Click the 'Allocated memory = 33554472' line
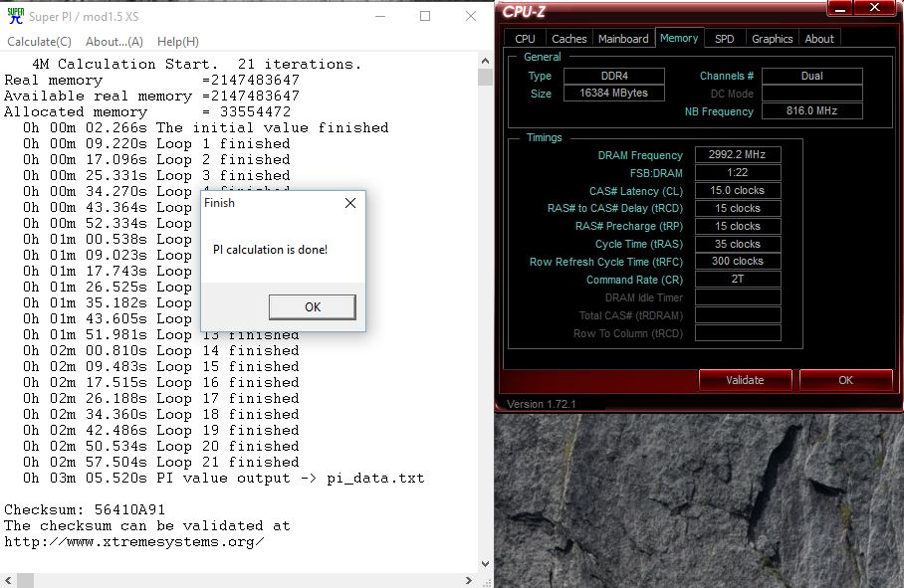Screen dimensions: 904x588 (x=147, y=111)
